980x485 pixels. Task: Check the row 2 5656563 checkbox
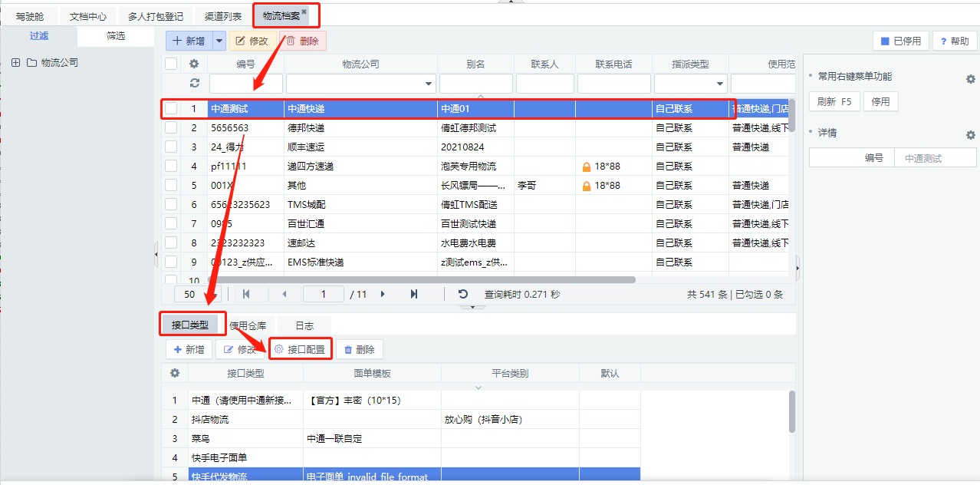point(171,128)
